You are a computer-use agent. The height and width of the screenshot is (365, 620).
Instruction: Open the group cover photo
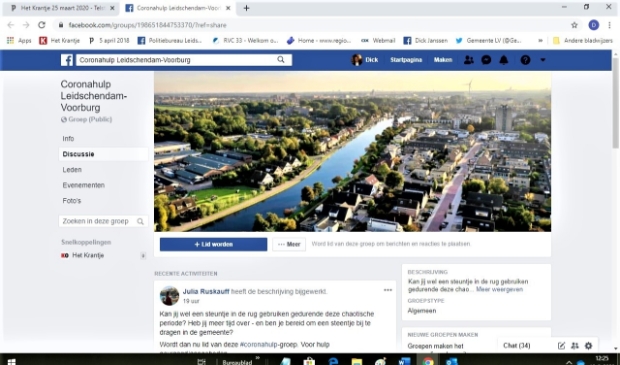coord(352,151)
